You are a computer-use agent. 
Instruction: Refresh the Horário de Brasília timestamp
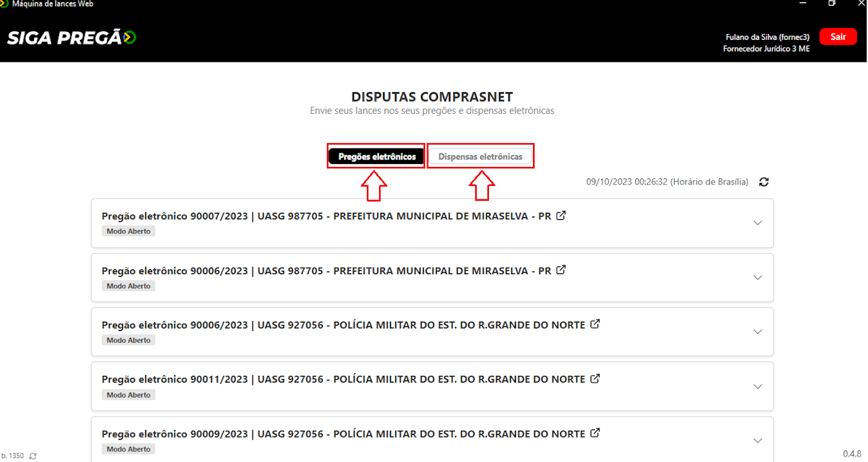(764, 182)
